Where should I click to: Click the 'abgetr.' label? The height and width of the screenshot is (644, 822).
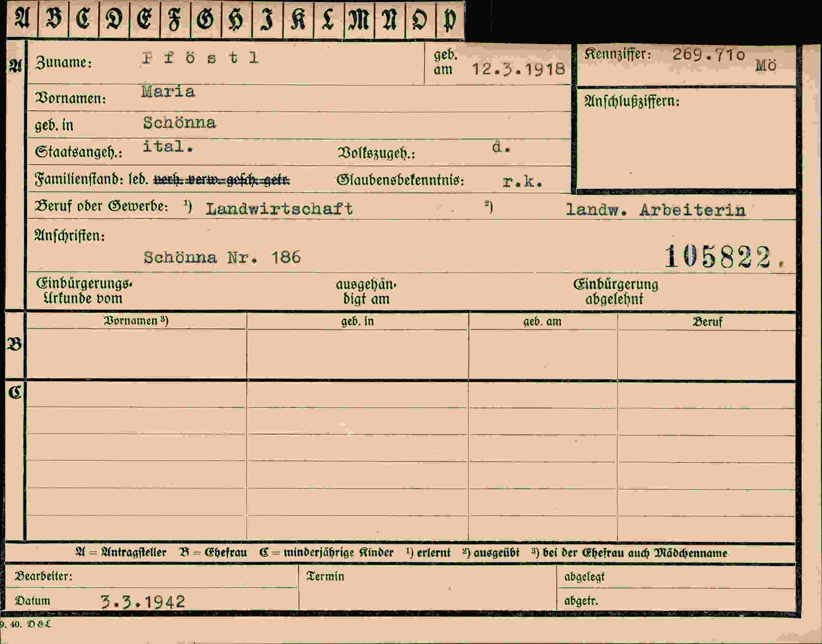click(x=581, y=600)
